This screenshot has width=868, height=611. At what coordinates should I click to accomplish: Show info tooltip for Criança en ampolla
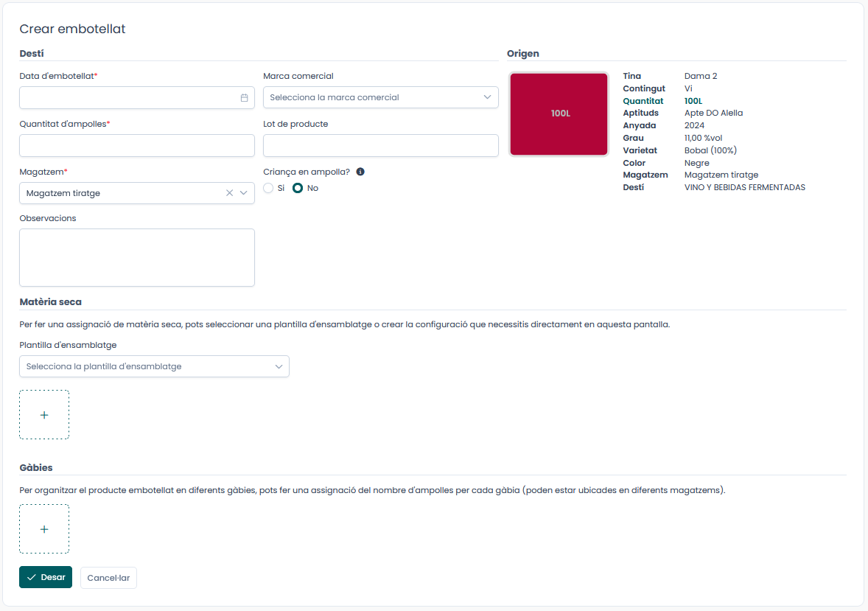[x=360, y=172]
